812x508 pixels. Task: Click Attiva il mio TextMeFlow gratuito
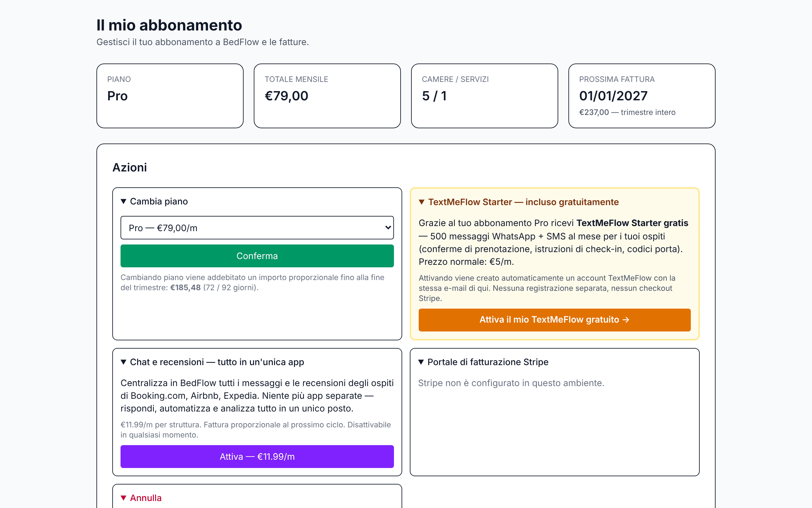click(x=555, y=320)
